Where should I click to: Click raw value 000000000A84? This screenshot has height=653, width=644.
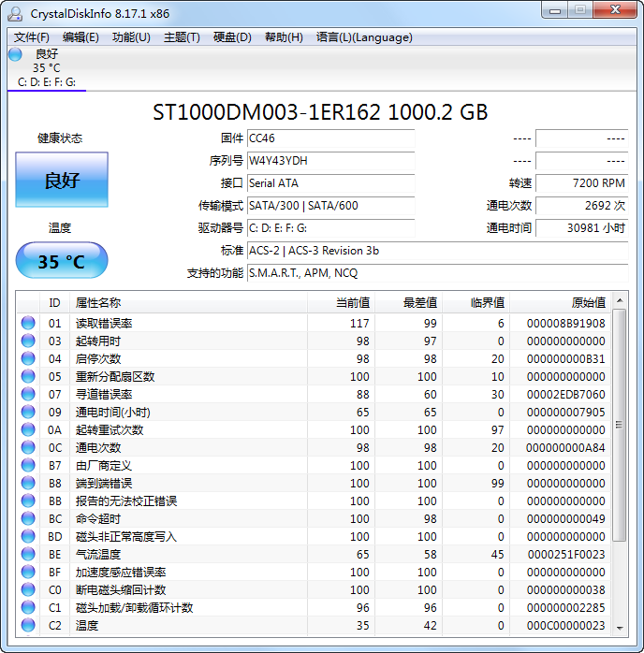click(565, 448)
